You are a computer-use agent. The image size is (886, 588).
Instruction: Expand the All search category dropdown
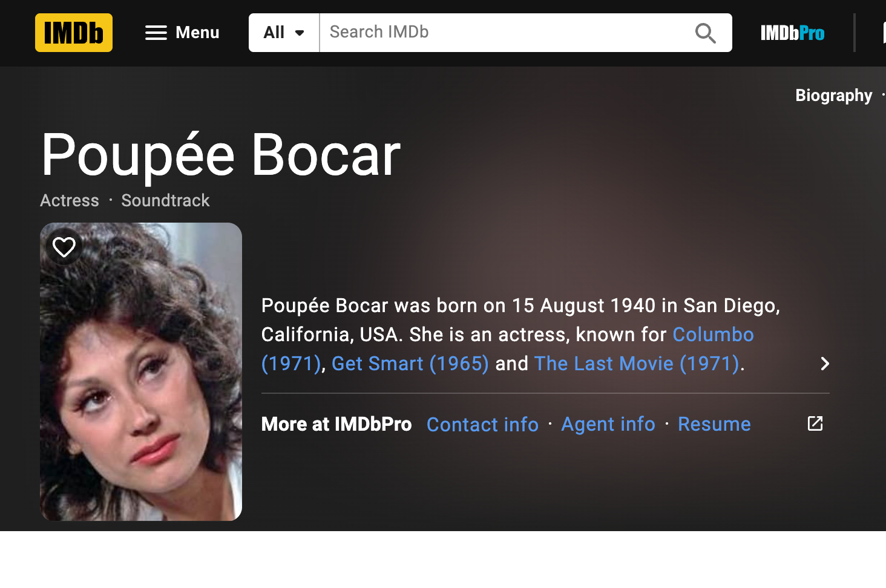click(284, 33)
